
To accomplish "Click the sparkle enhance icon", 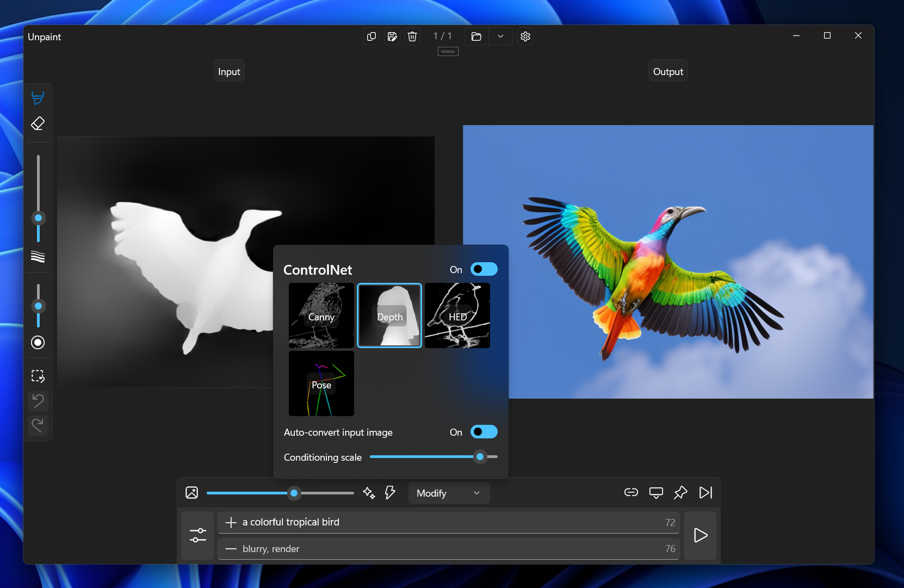I will click(x=369, y=493).
